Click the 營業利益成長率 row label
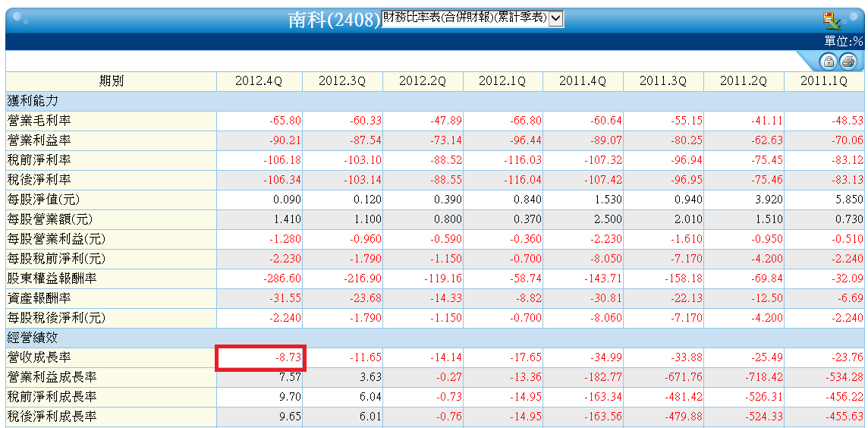Image resolution: width=868 pixels, height=428 pixels. pyautogui.click(x=52, y=378)
